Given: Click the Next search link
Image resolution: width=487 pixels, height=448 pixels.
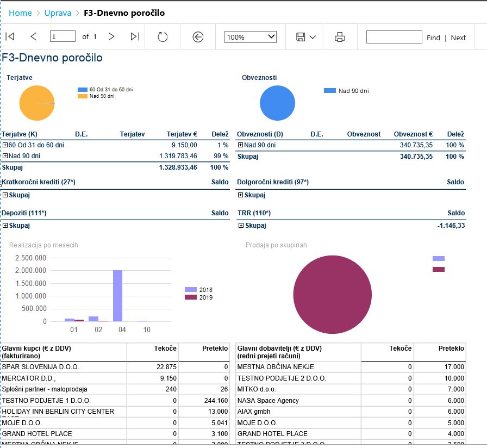Looking at the screenshot, I should [x=458, y=38].
